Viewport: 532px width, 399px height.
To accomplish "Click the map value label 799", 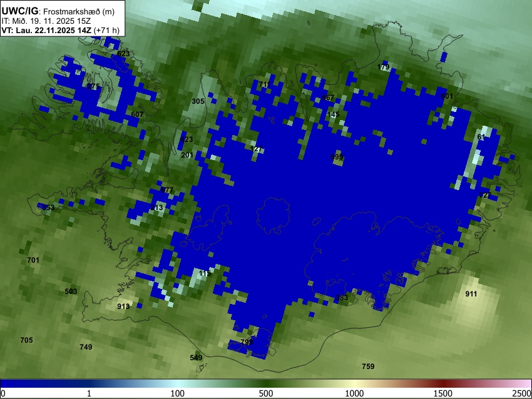I will coord(247,341).
